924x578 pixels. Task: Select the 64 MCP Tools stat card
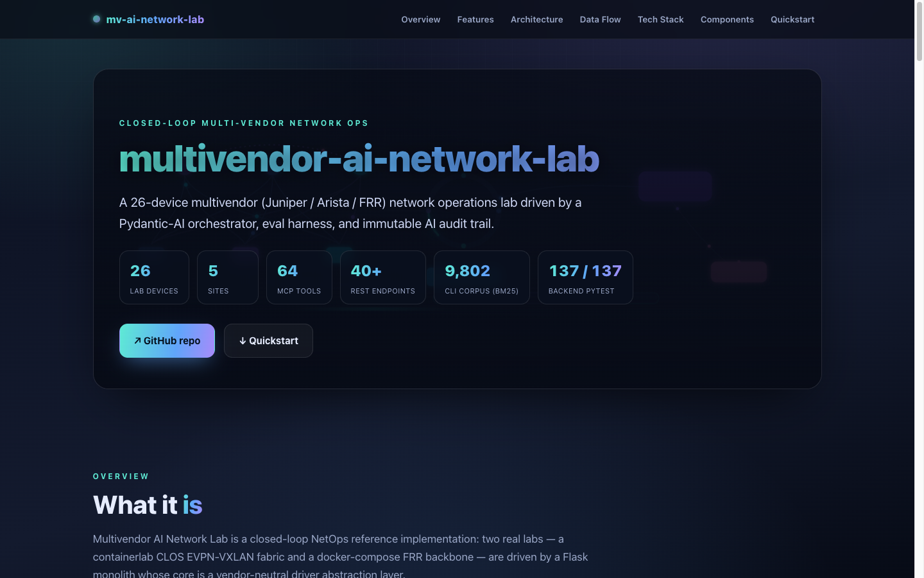pyautogui.click(x=299, y=277)
